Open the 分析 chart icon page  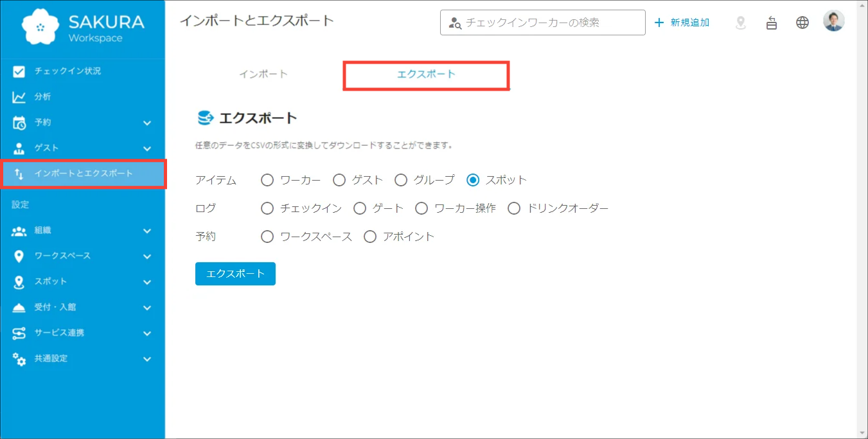(x=19, y=97)
